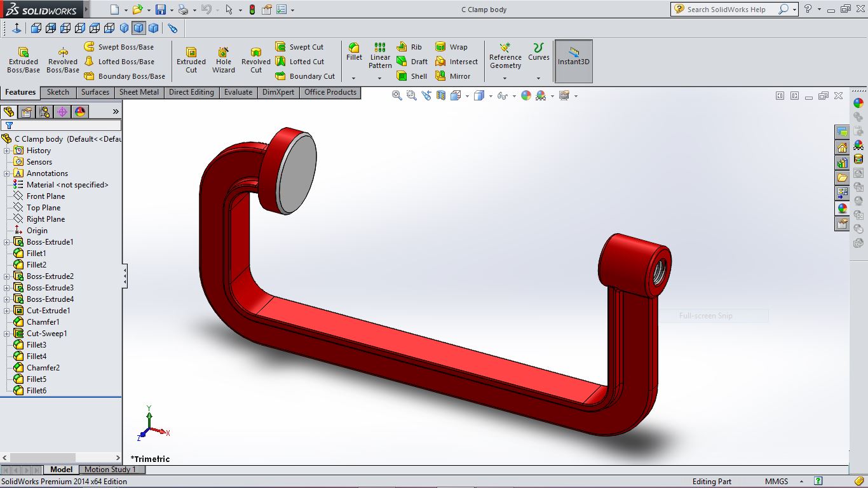868x488 pixels.
Task: Click the Boundary Cut tool
Action: point(305,76)
